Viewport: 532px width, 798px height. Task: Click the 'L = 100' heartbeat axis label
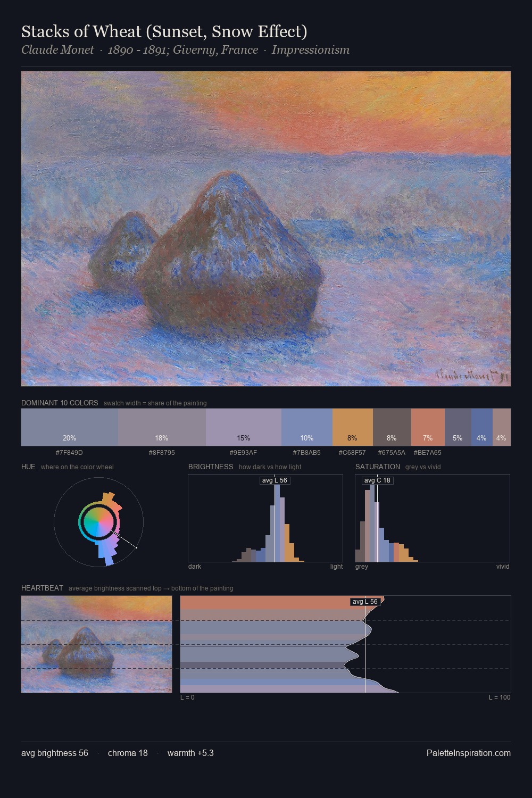500,697
